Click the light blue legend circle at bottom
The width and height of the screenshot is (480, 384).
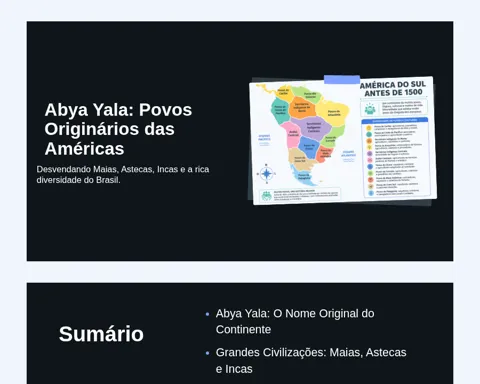tap(371, 193)
